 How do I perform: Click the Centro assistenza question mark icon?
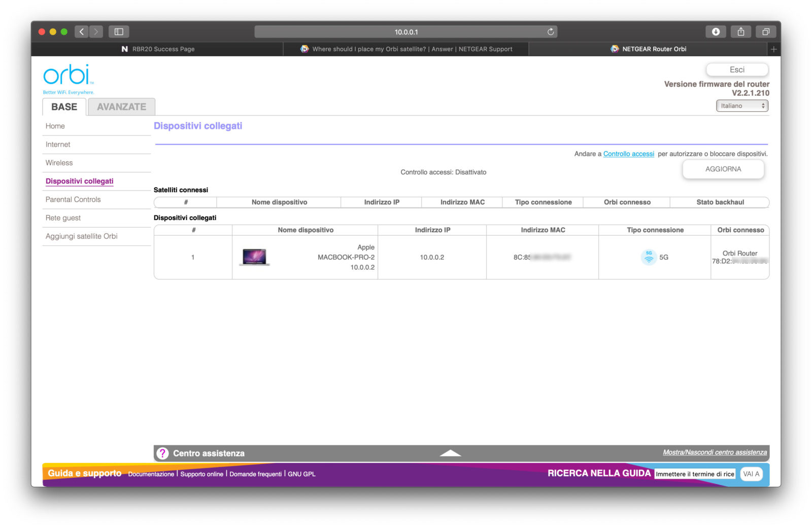click(x=162, y=453)
